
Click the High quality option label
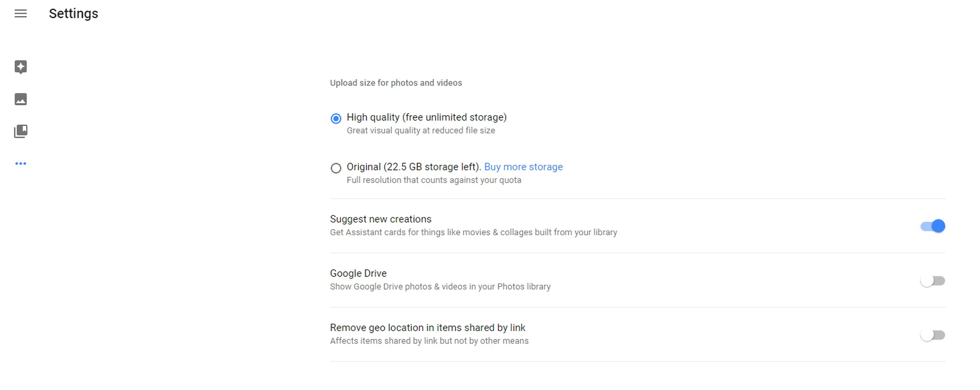426,118
